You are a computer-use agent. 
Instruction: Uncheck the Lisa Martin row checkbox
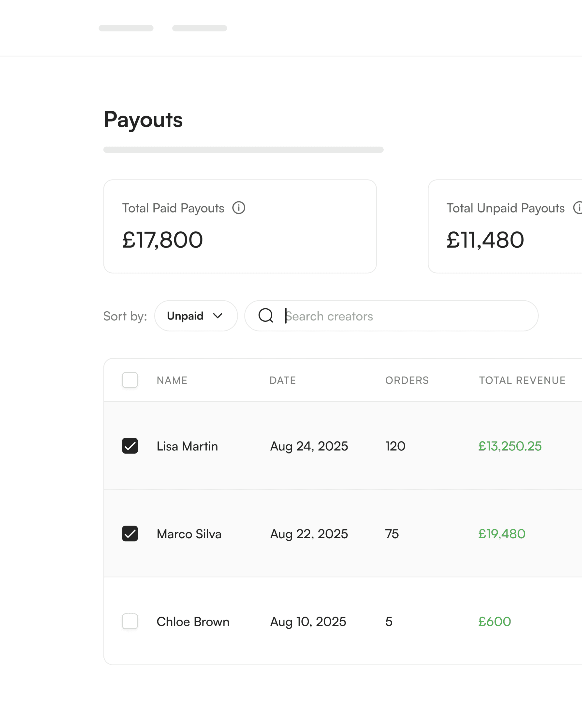tap(130, 446)
